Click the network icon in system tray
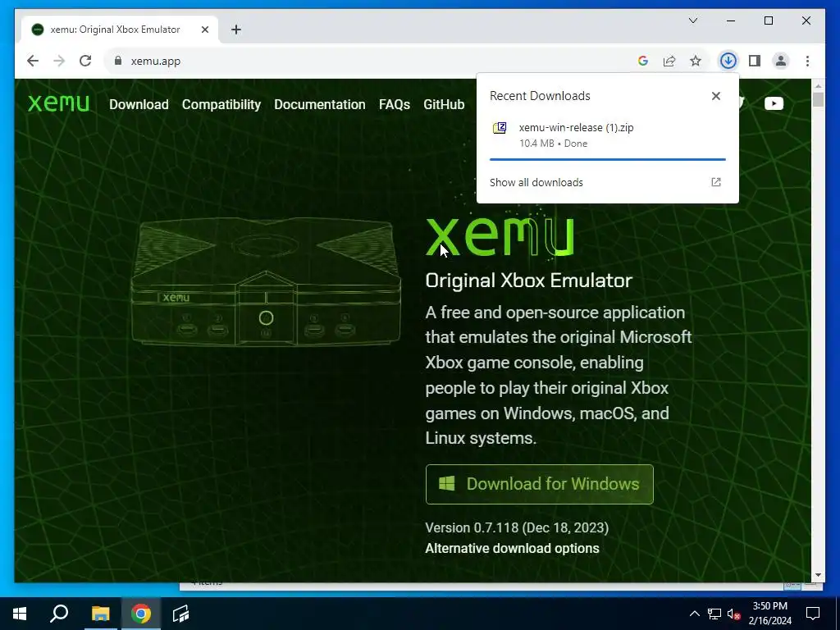 (714, 614)
